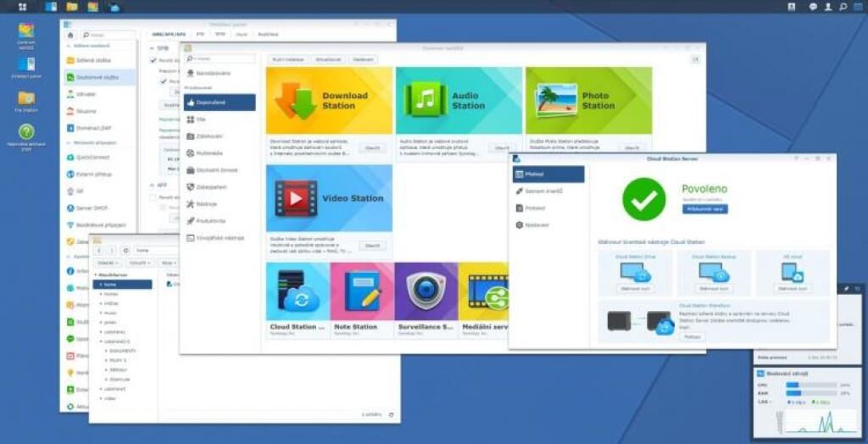Open notifications speech-bubble icon in taskbar
Image resolution: width=868 pixels, height=444 pixels.
[813, 7]
